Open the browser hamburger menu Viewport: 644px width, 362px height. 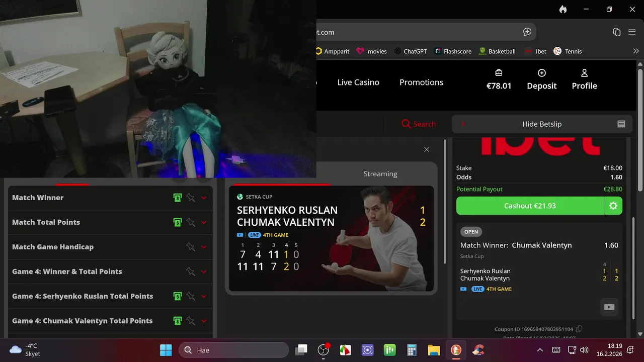[x=632, y=32]
